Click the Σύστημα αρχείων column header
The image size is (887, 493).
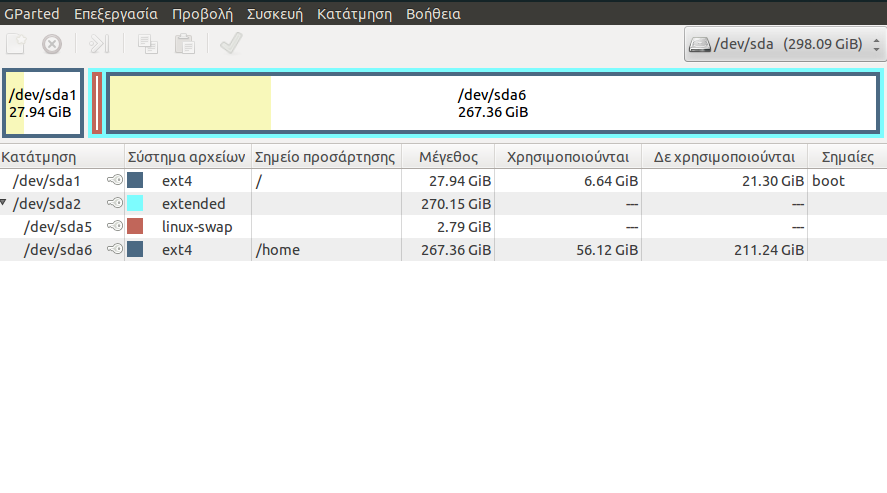pyautogui.click(x=187, y=157)
